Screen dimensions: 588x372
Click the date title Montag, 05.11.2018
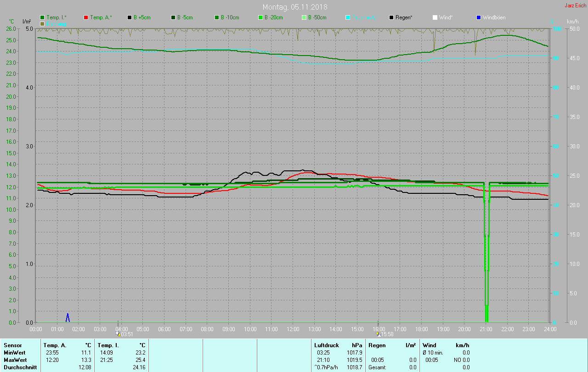coord(295,7)
